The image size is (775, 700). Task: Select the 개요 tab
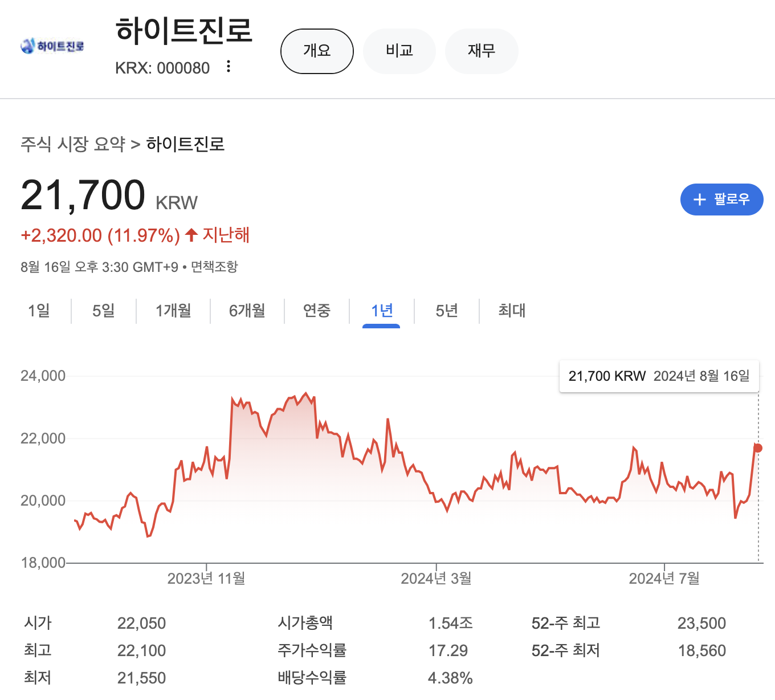317,51
